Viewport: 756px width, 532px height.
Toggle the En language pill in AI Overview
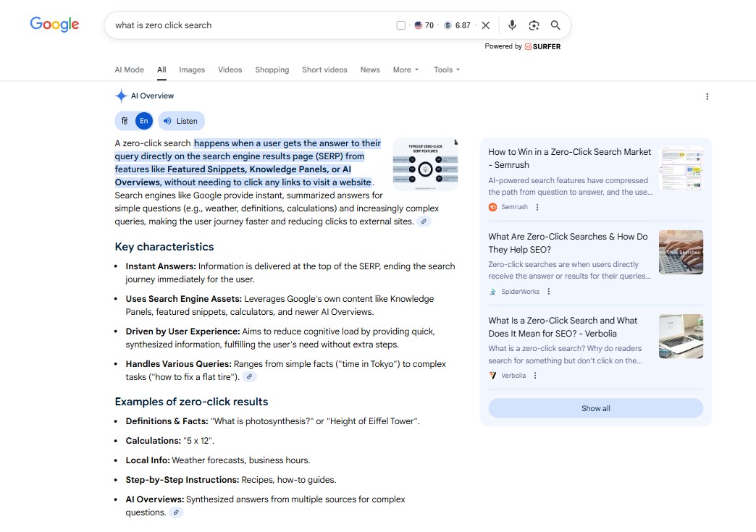point(143,120)
